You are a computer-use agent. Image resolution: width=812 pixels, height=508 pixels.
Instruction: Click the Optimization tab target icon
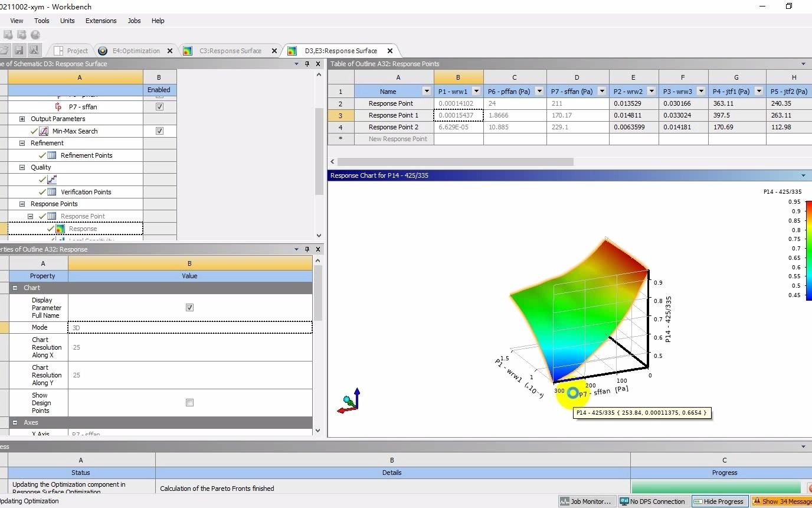coord(103,51)
